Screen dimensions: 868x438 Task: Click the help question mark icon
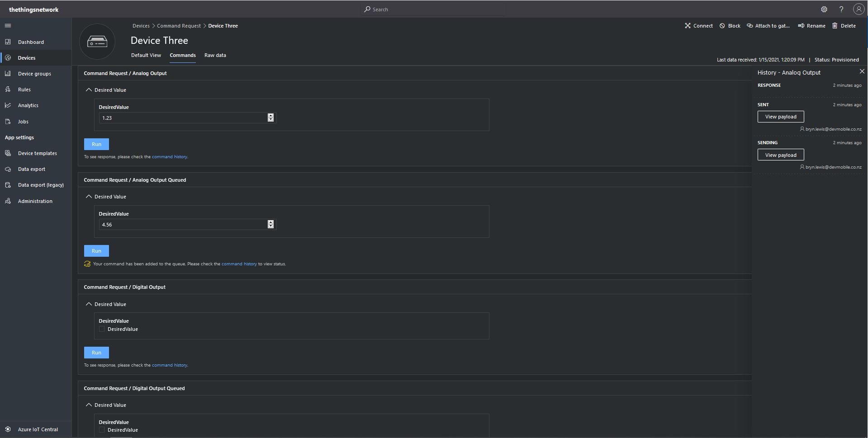pyautogui.click(x=841, y=9)
